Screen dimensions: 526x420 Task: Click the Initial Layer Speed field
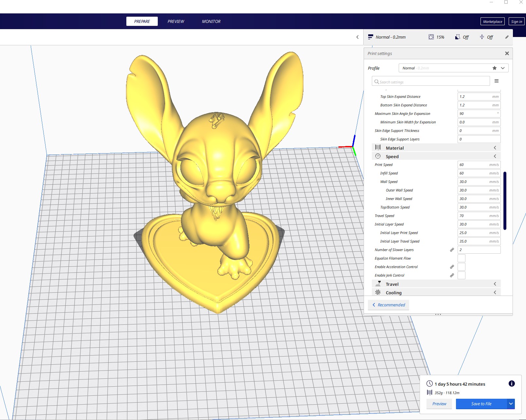(479, 224)
